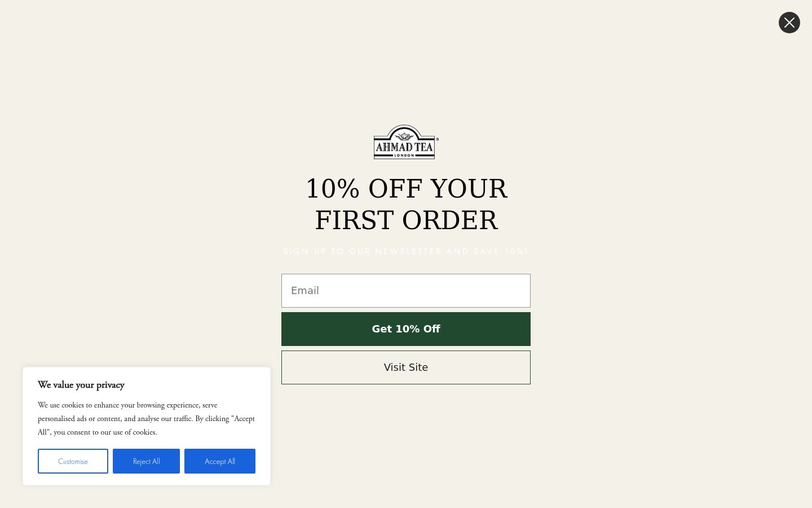Click the cookie consent description paragraph
Image resolution: width=812 pixels, height=508 pixels.
147,419
